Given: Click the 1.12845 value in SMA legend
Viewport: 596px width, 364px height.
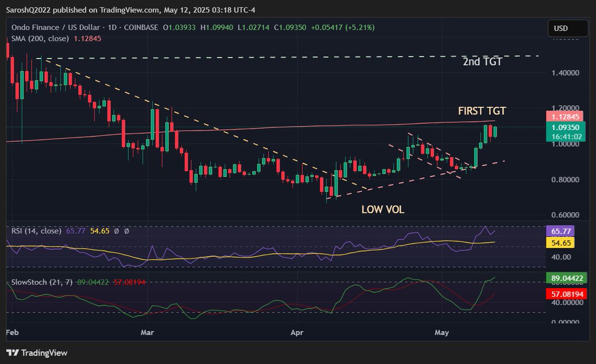Looking at the screenshot, I should click(x=87, y=39).
